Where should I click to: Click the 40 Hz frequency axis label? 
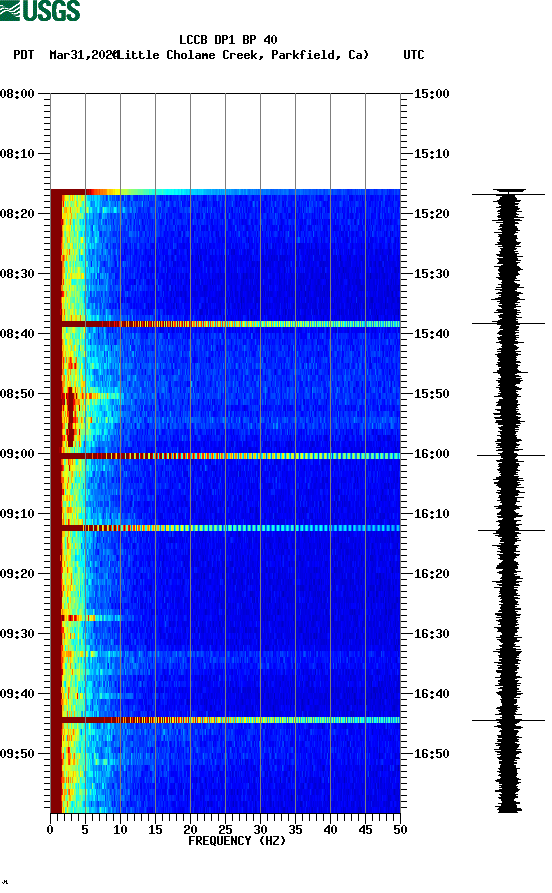tap(330, 830)
